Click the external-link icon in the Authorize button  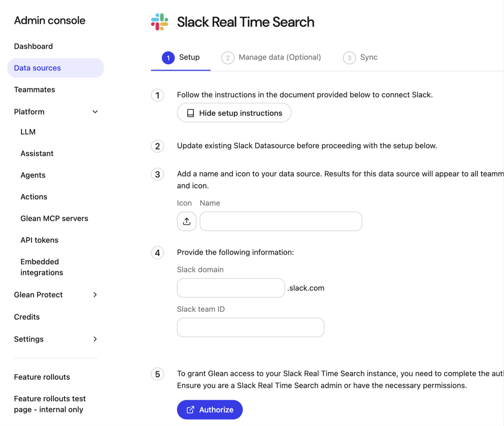190,410
